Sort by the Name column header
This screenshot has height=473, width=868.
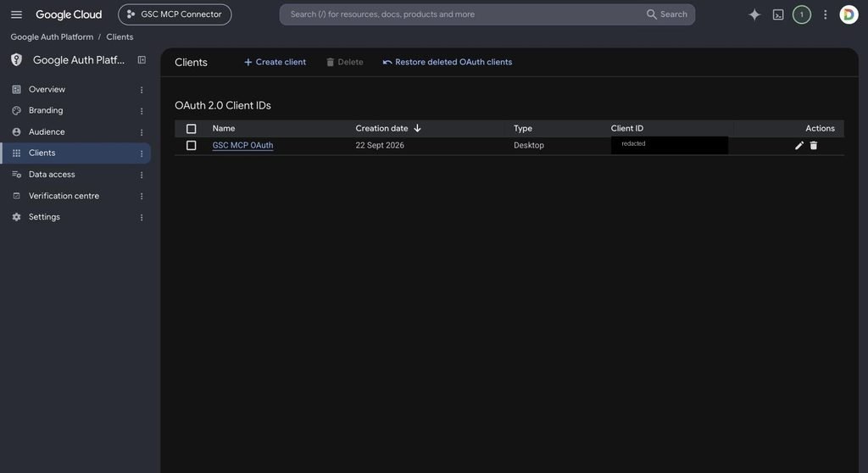pyautogui.click(x=224, y=128)
